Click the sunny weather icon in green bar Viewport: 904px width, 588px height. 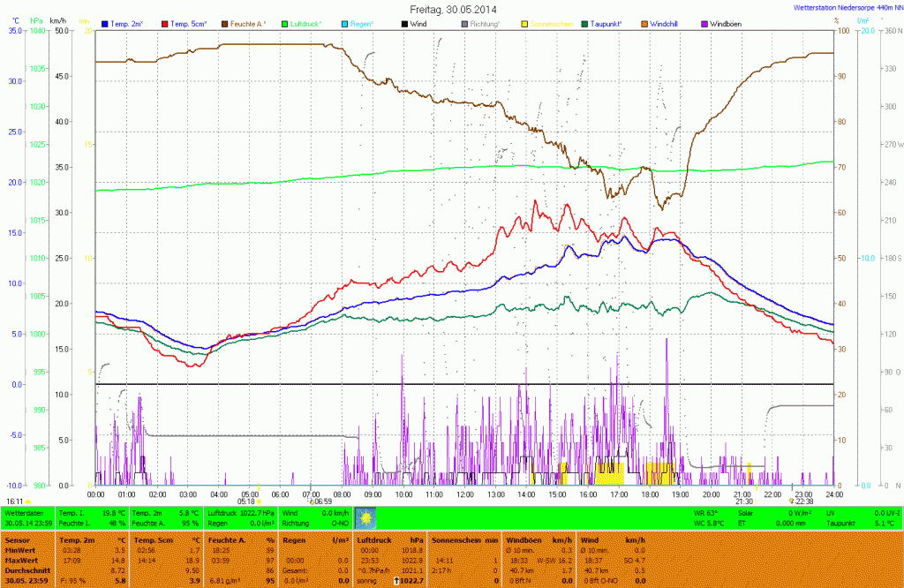click(x=365, y=517)
